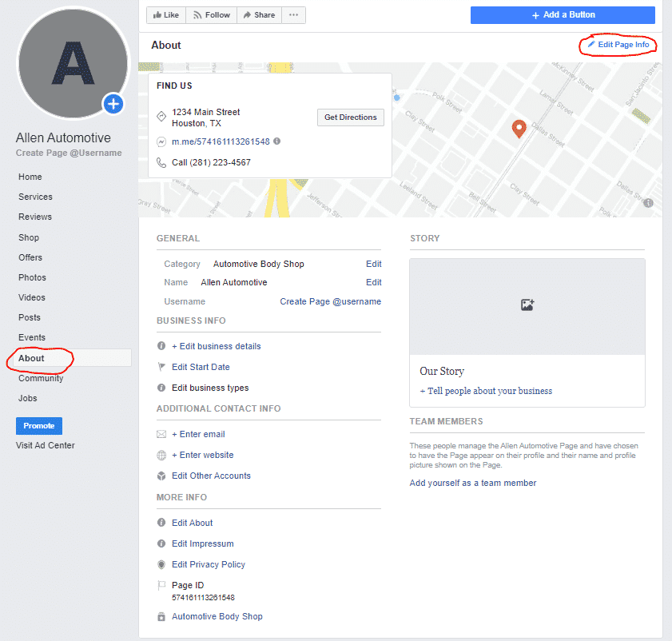Click the globe icon beside Enter website
The width and height of the screenshot is (672, 641).
click(161, 456)
